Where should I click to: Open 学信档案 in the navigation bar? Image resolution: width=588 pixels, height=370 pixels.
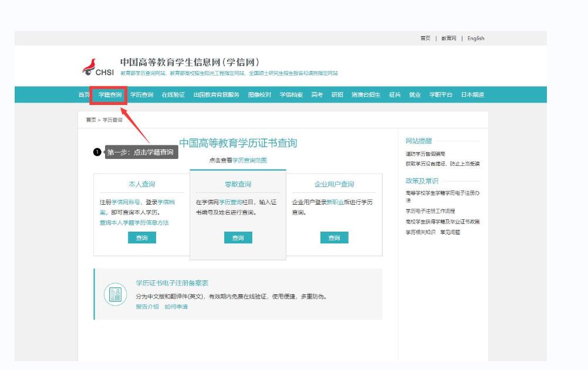[291, 94]
